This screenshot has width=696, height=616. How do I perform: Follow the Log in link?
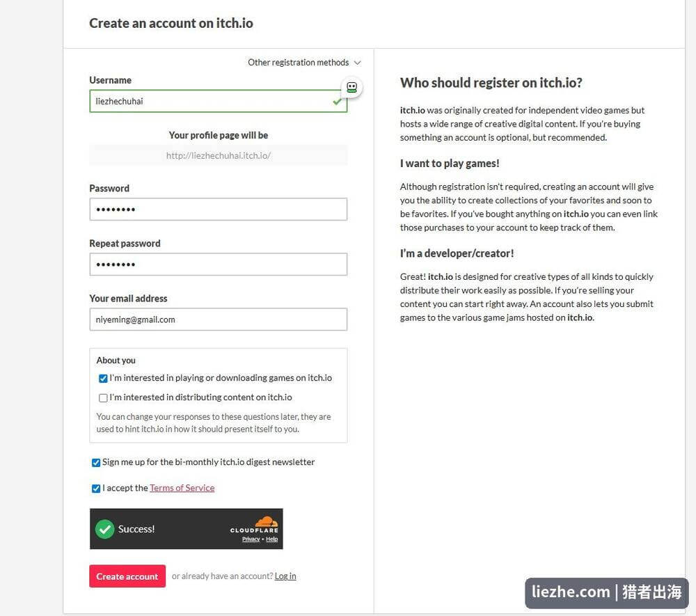[285, 576]
